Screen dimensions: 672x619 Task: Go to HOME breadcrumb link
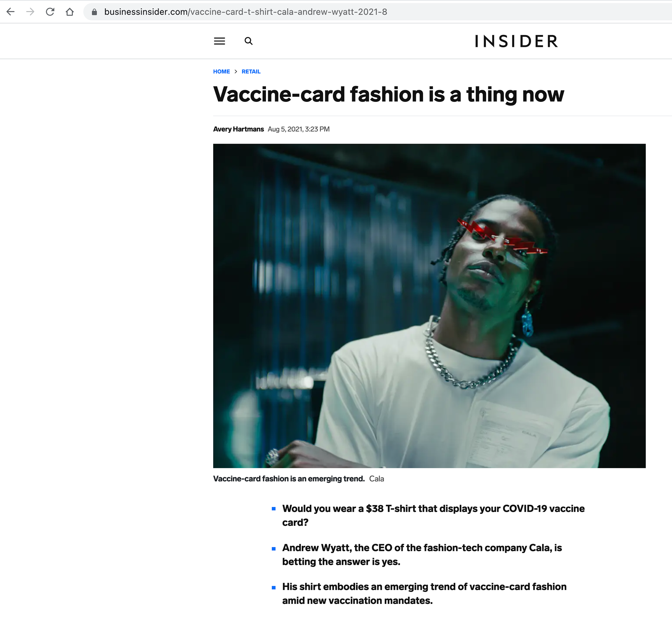(221, 71)
